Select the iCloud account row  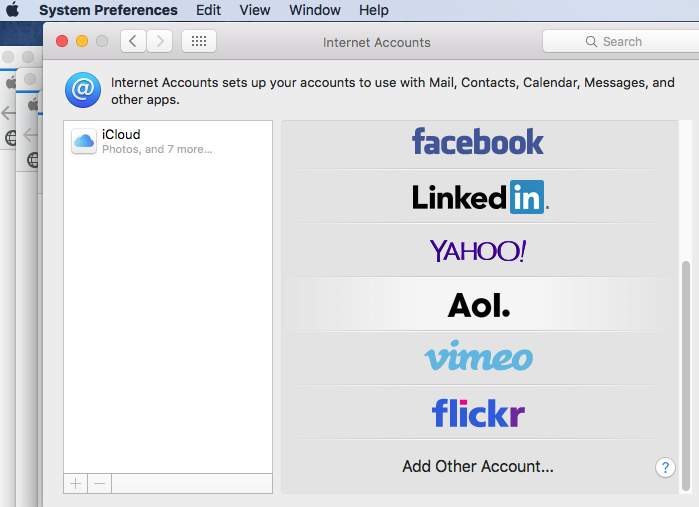point(168,141)
